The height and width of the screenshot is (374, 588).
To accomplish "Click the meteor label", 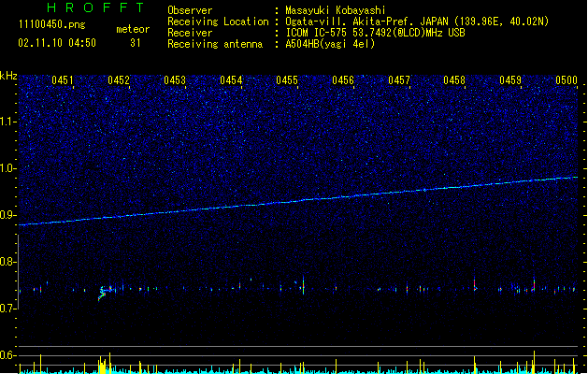I will pyautogui.click(x=133, y=29).
